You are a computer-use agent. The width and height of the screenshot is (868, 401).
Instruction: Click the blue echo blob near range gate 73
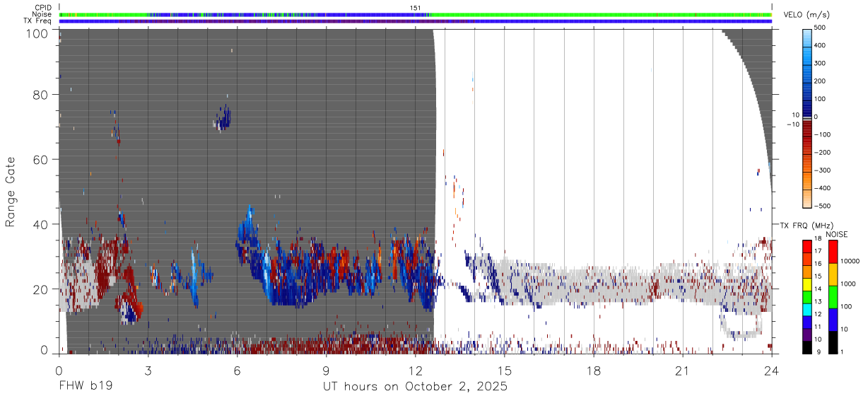pyautogui.click(x=223, y=118)
